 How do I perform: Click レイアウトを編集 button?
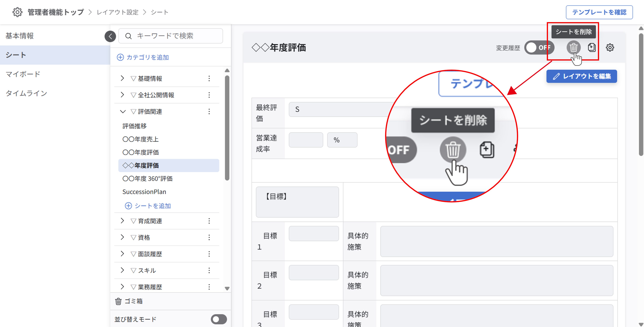pyautogui.click(x=582, y=76)
